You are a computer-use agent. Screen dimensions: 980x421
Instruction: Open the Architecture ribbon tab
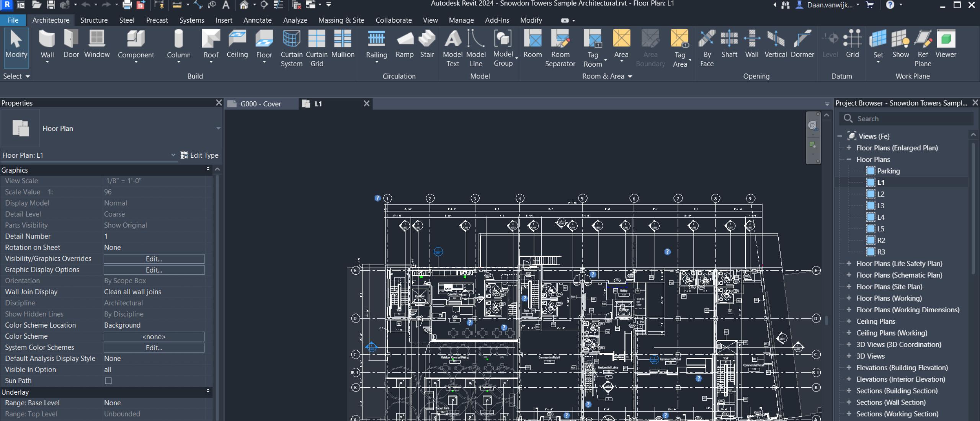tap(51, 20)
